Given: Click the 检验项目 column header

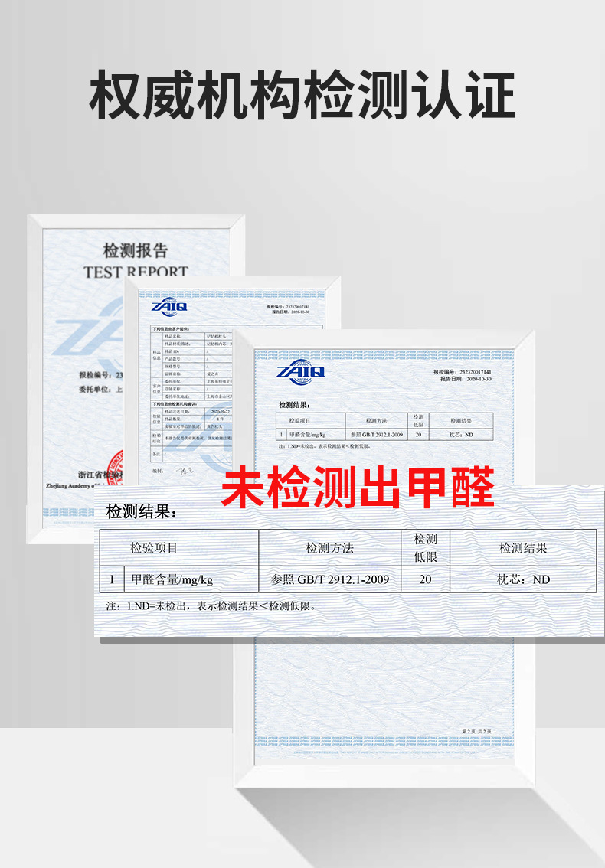Looking at the screenshot, I should (153, 547).
